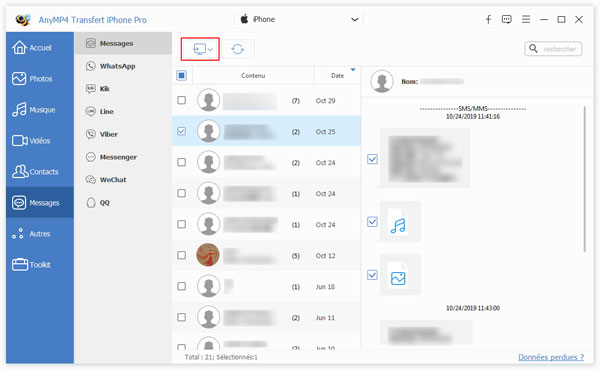
Task: Select Messages in blue sidebar
Action: click(x=39, y=203)
